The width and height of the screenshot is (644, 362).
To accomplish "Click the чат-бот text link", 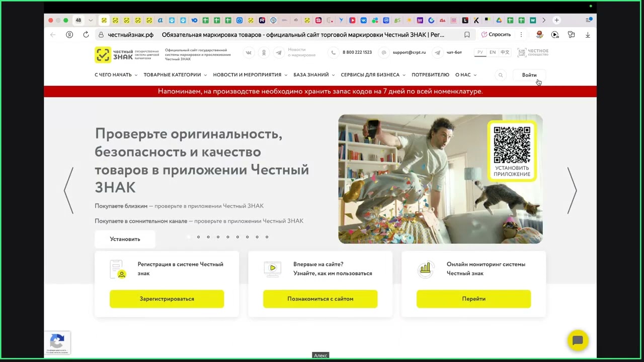I will [x=454, y=52].
